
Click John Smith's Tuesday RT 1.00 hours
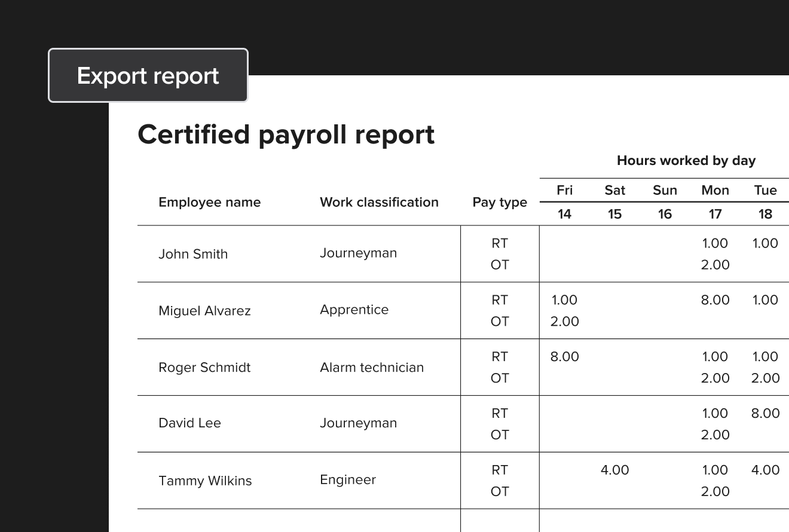[x=765, y=243]
